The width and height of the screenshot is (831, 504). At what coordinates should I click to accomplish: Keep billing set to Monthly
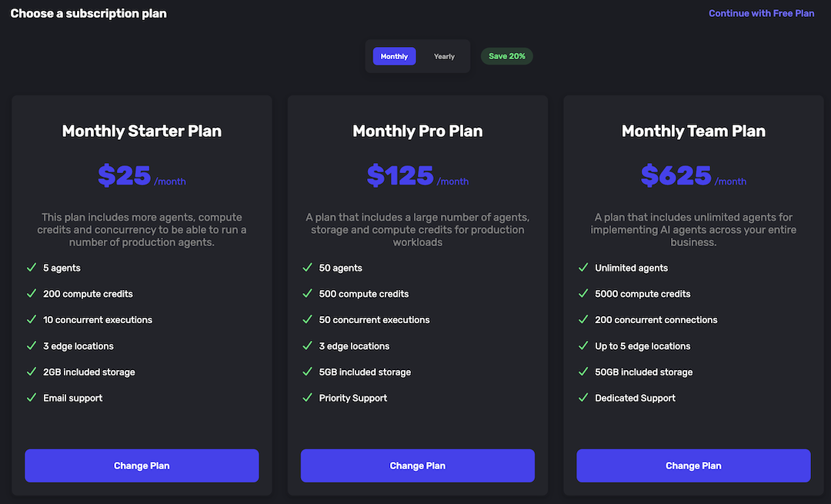click(394, 56)
